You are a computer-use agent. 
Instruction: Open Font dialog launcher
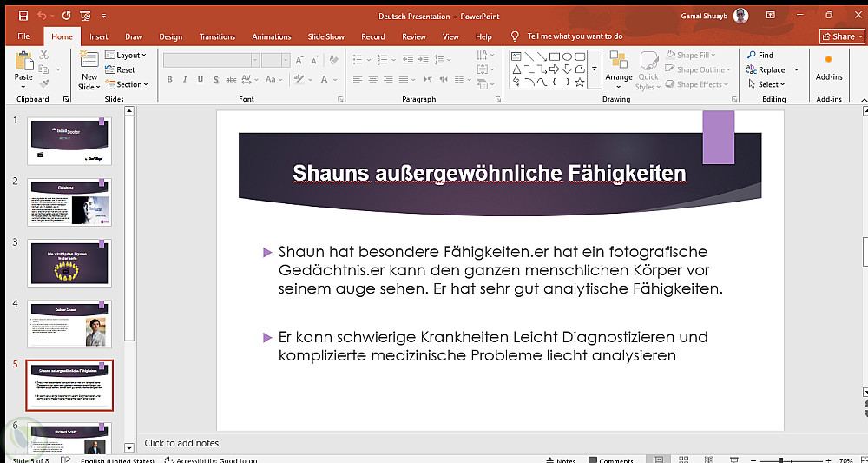(340, 99)
